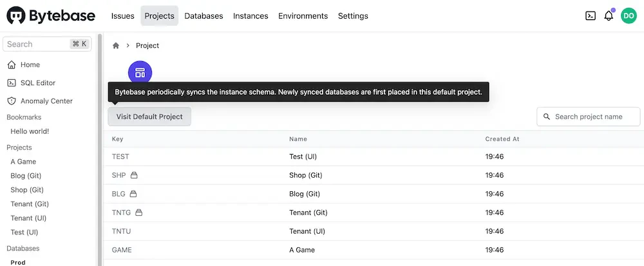Open the Hello world! bookmark

(30, 131)
